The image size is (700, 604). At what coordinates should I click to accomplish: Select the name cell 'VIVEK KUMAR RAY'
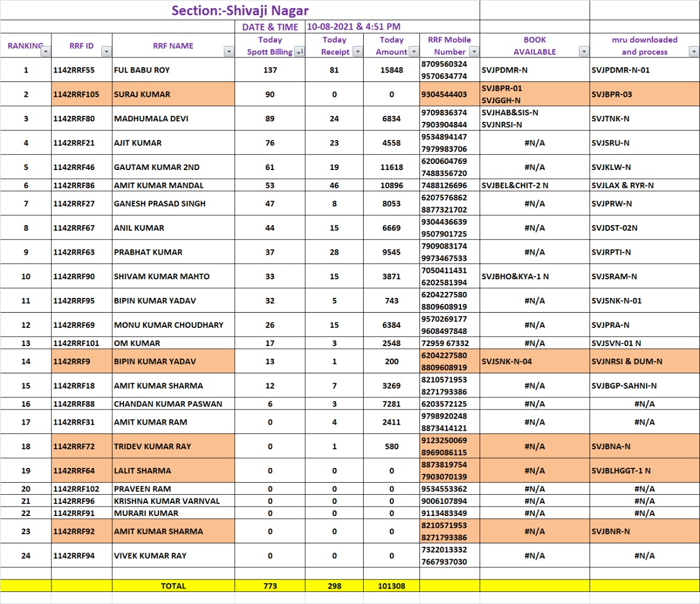[173, 555]
